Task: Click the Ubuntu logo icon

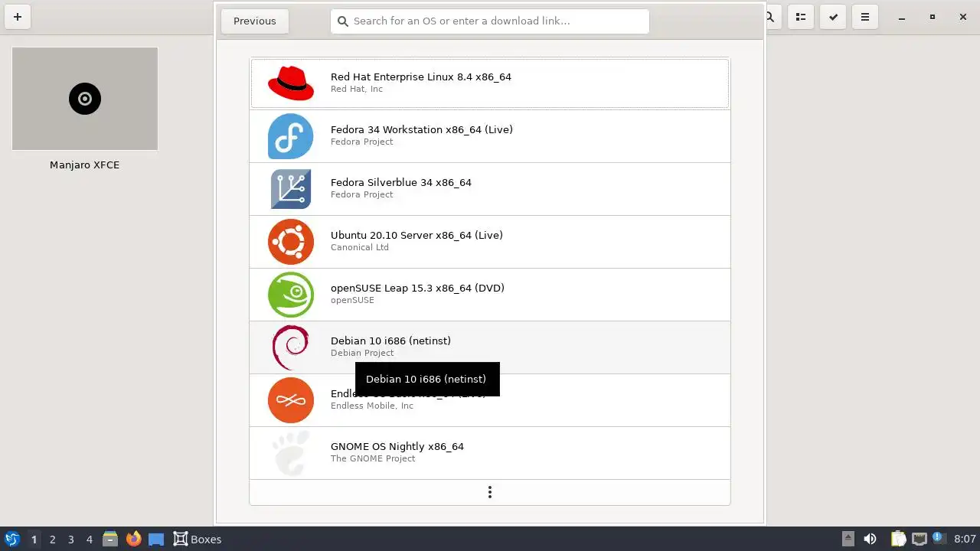Action: [x=291, y=242]
